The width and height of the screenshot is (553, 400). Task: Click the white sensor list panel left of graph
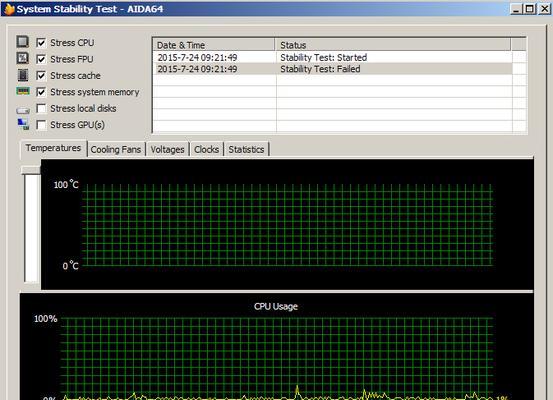pos(32,228)
